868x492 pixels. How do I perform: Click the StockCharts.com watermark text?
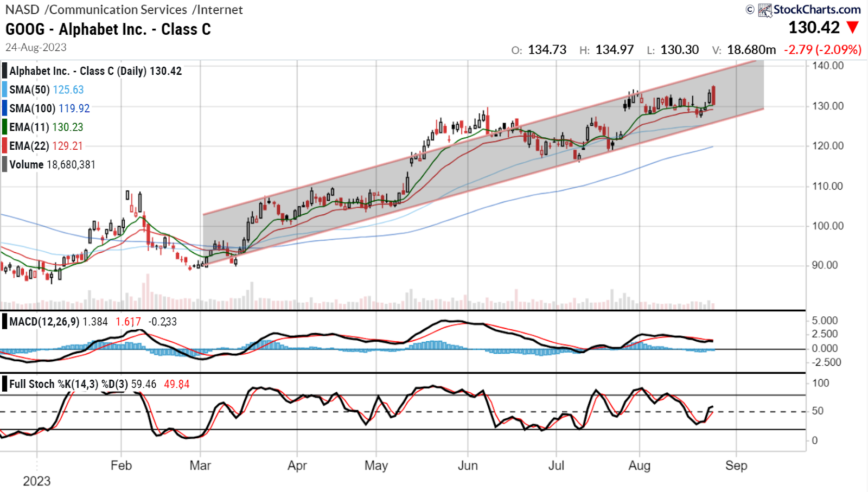pos(817,10)
